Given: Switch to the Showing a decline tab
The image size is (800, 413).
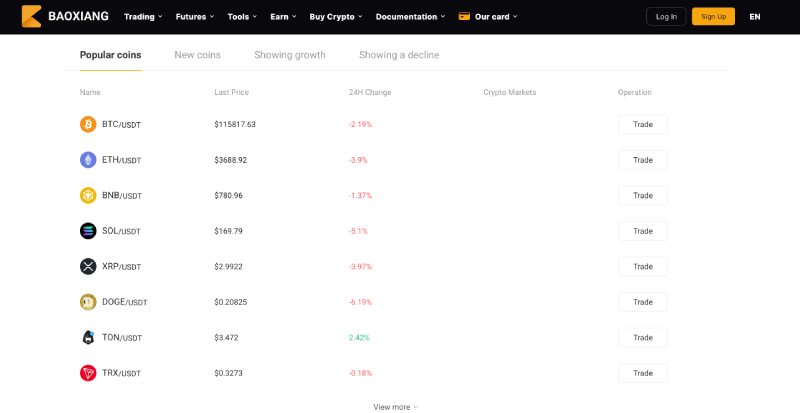Looking at the screenshot, I should pos(399,55).
